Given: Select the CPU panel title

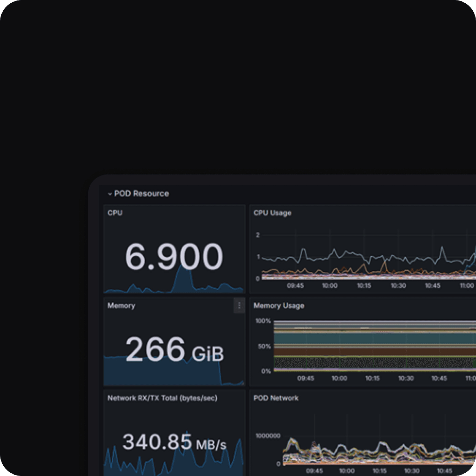Looking at the screenshot, I should point(115,213).
